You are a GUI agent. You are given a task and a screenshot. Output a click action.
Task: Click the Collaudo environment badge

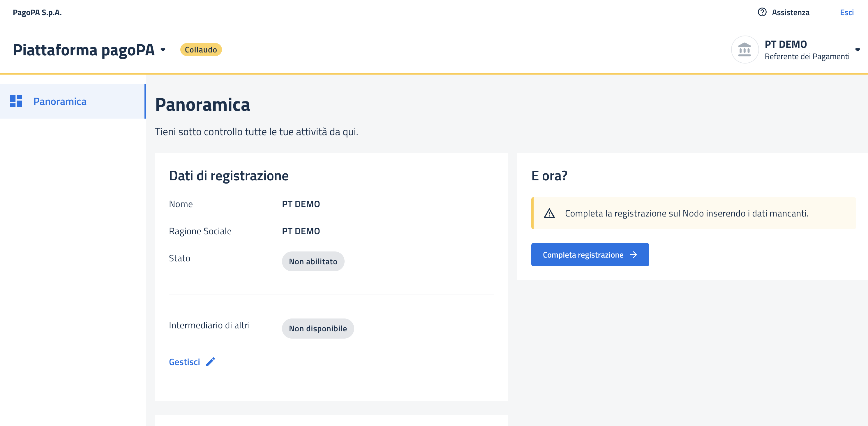click(x=201, y=50)
